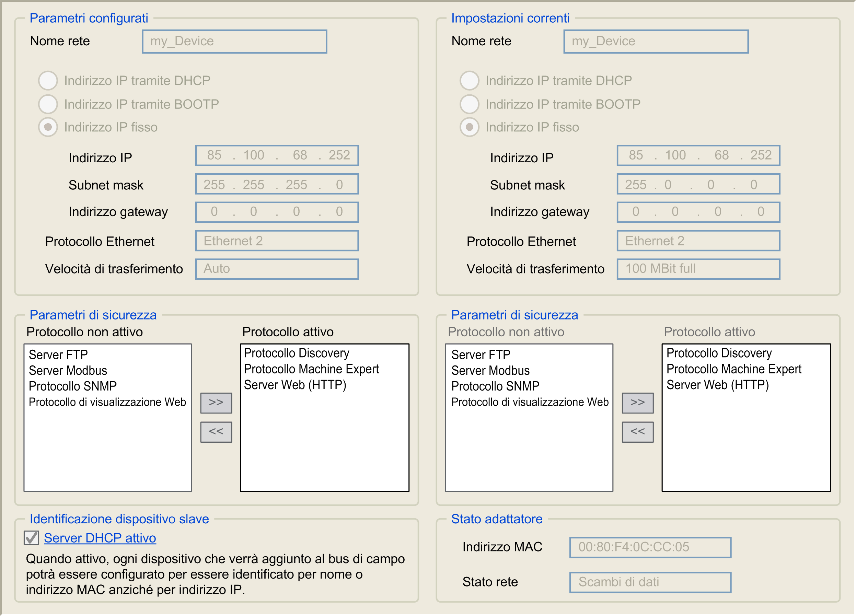Screen dimensions: 856x616
Task: Click the configured Subnet mask field
Action: [x=277, y=185]
